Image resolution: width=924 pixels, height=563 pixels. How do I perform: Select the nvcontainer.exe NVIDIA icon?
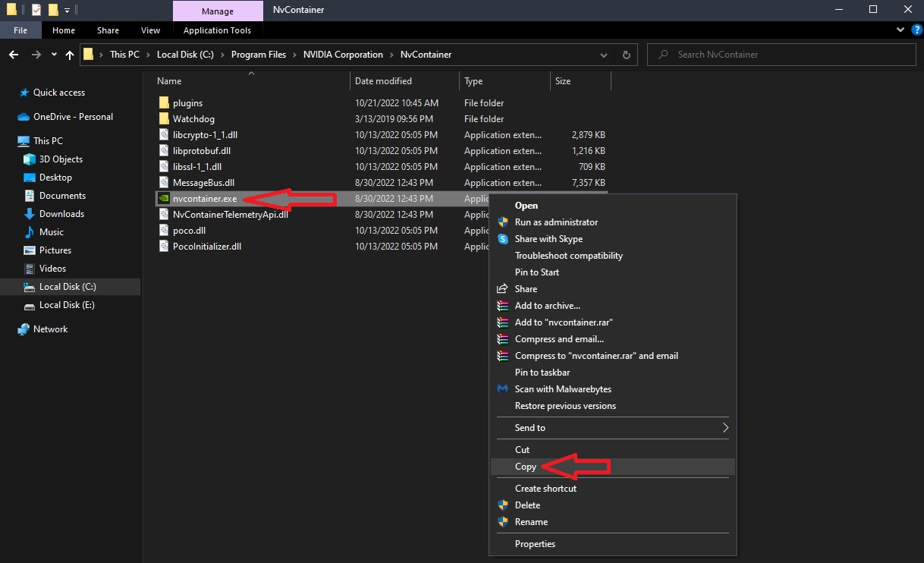164,199
